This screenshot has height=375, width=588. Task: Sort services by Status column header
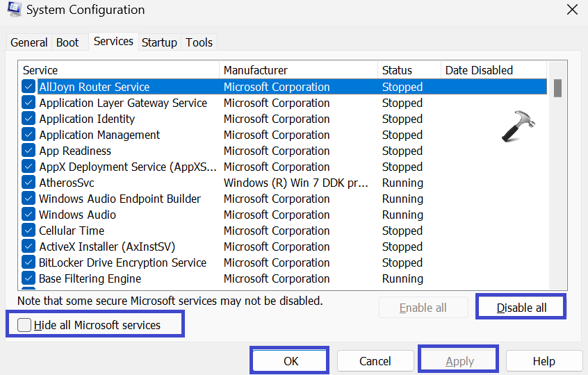(x=397, y=70)
